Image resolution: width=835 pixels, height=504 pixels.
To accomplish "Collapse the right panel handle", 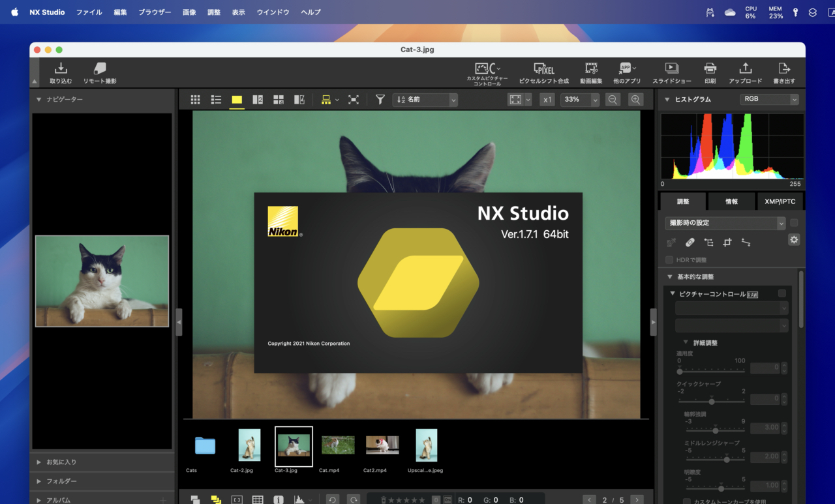I will [654, 322].
